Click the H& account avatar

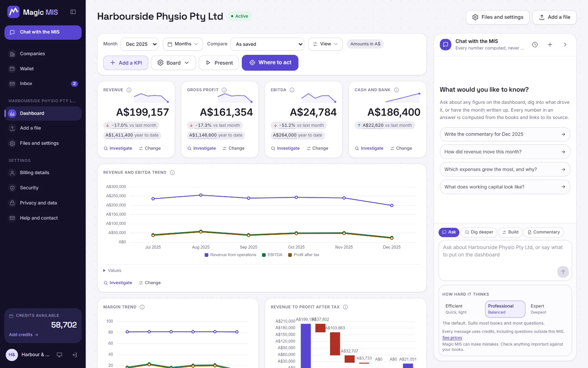12,355
